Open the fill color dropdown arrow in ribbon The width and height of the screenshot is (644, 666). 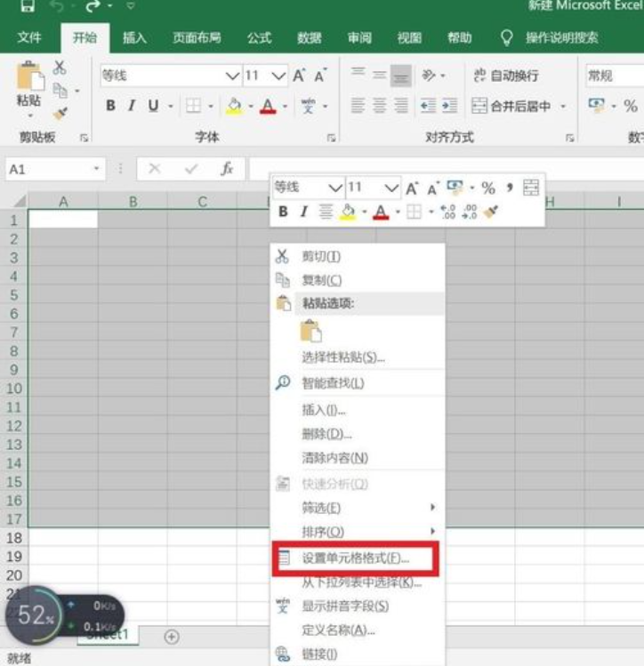(251, 106)
